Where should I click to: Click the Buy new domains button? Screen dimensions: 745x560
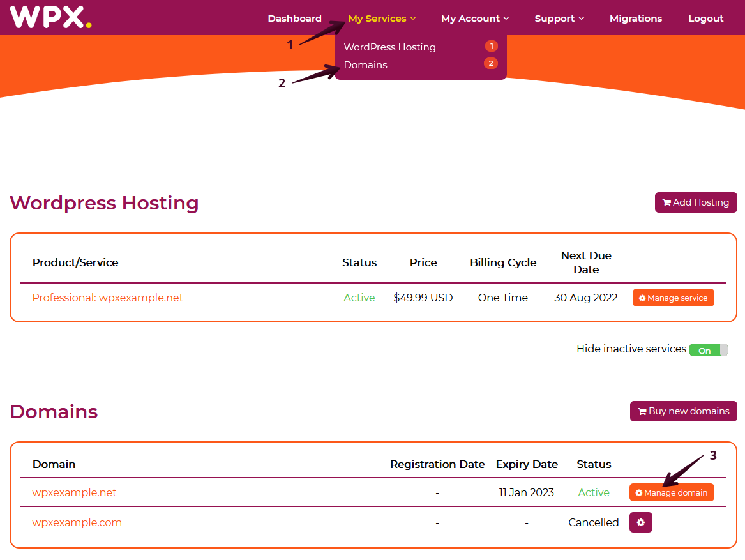683,411
